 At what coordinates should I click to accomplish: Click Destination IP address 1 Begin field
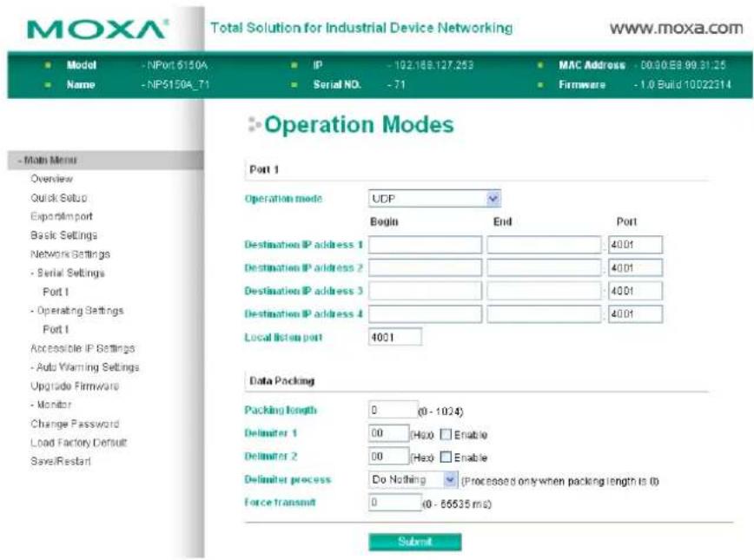(425, 245)
